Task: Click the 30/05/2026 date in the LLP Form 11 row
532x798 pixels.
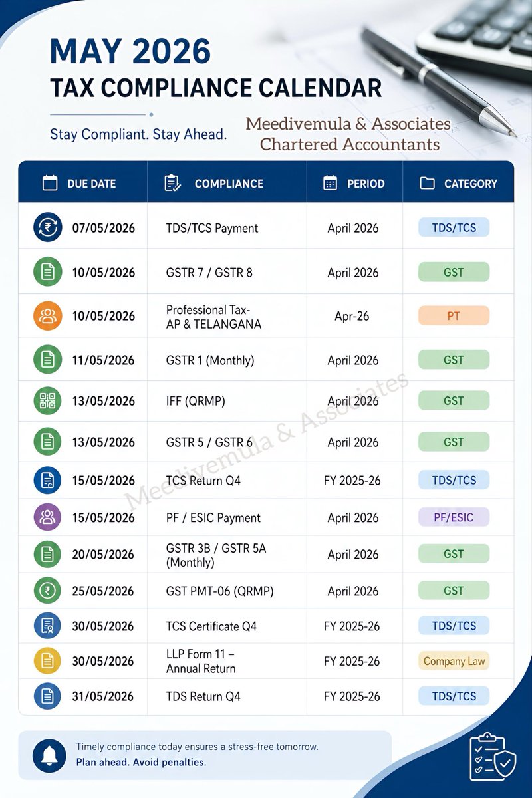Action: coord(104,662)
